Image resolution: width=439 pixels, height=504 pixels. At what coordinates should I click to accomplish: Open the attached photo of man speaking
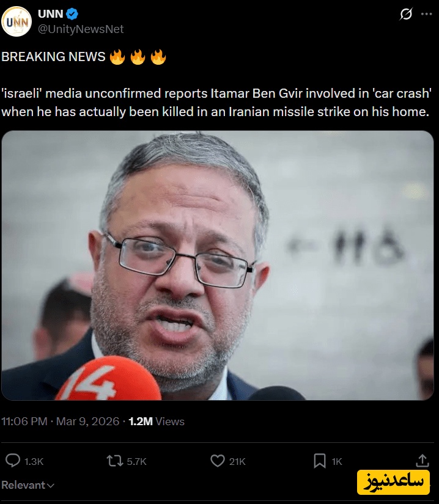click(x=218, y=266)
